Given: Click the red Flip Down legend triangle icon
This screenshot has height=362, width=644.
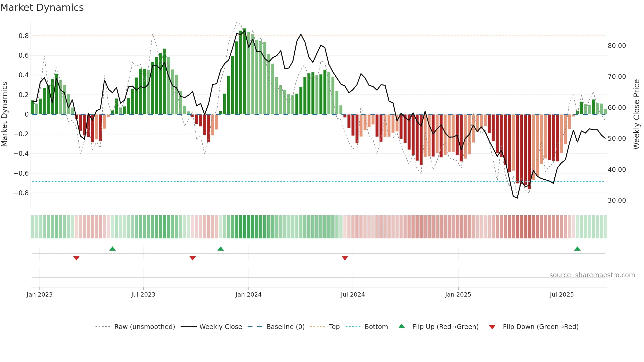Looking at the screenshot, I should (492, 327).
